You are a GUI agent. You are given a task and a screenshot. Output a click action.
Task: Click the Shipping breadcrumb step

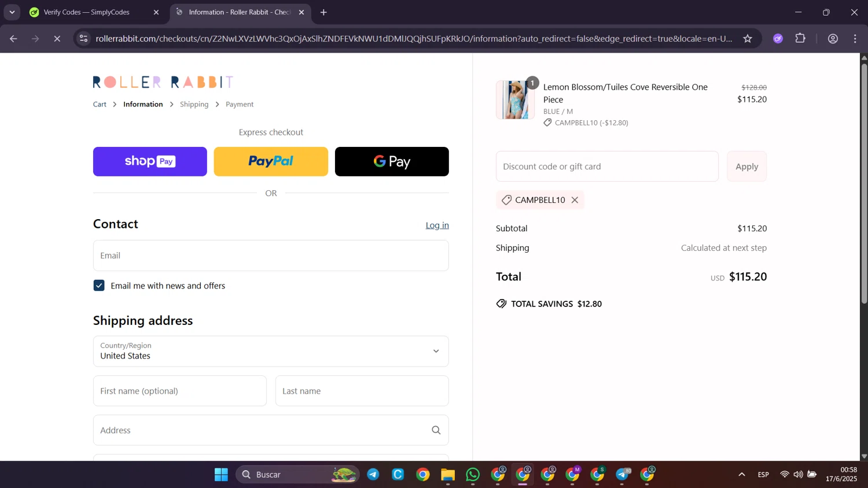coord(194,104)
